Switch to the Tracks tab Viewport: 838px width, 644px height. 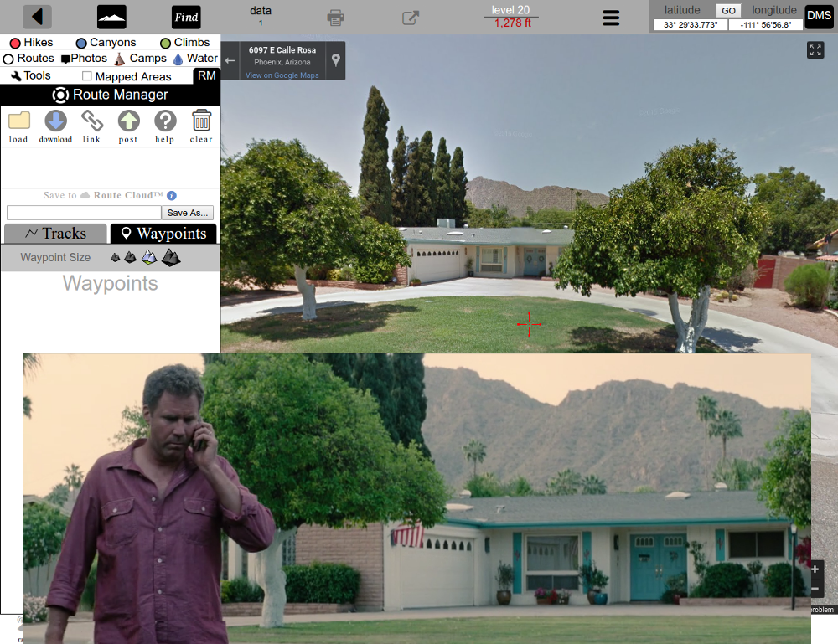click(x=55, y=234)
